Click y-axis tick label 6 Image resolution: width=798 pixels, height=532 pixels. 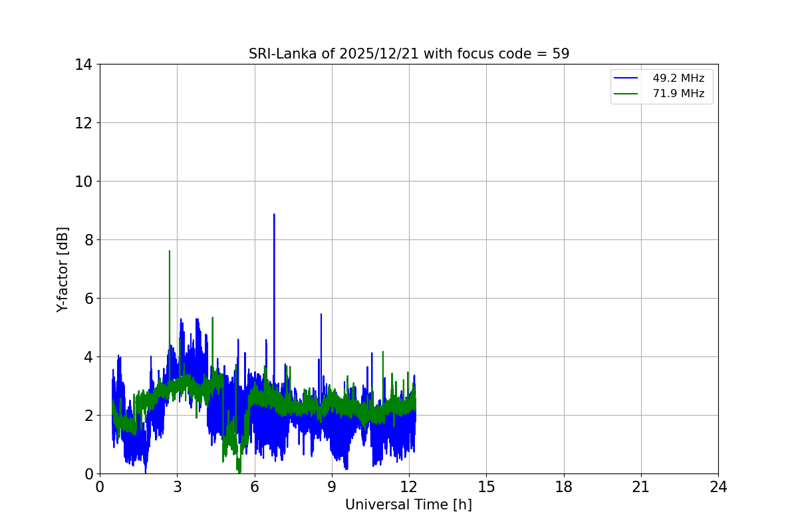(x=88, y=299)
